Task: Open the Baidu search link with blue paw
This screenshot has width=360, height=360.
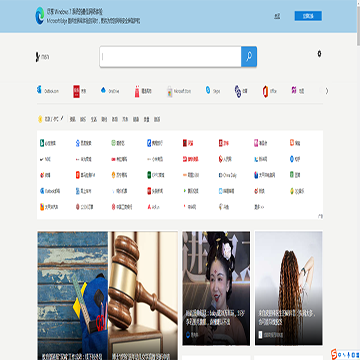Action: (x=83, y=143)
